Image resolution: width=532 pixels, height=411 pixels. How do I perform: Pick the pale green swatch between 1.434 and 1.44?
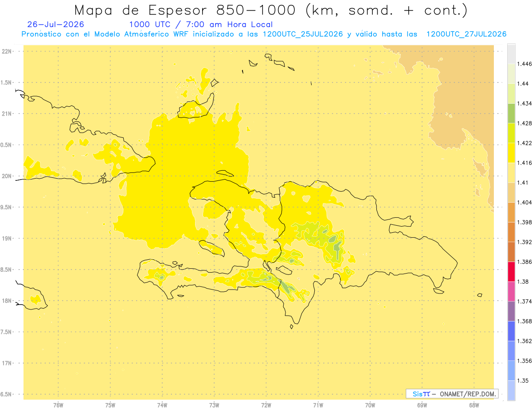pyautogui.click(x=511, y=94)
